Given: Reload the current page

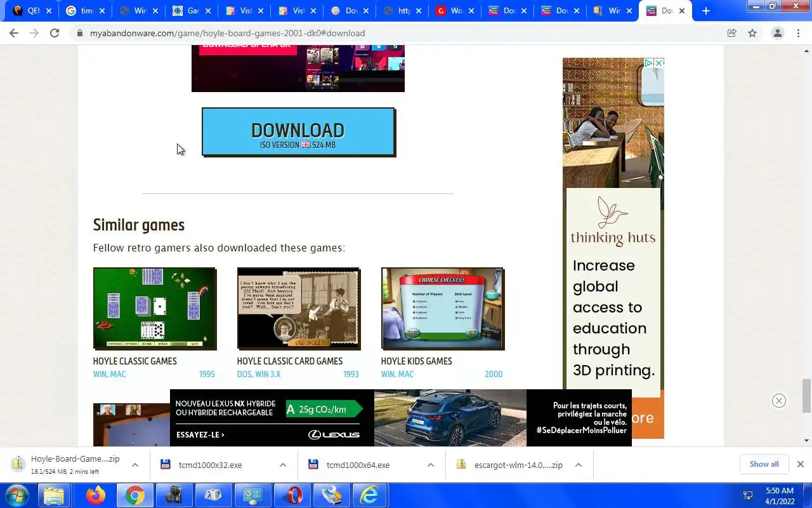Looking at the screenshot, I should 55,33.
